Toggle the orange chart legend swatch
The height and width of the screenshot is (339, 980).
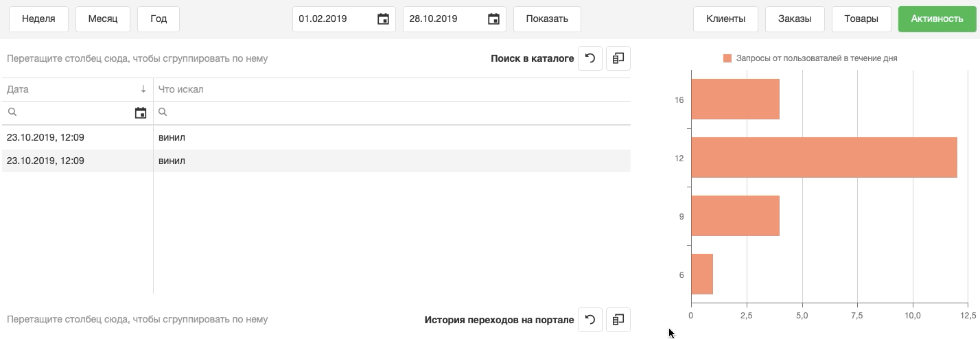coord(727,58)
